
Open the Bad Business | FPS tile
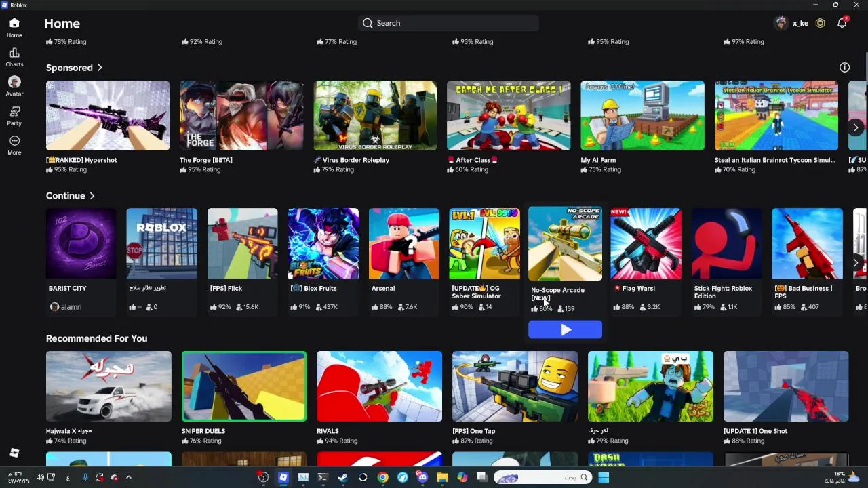pyautogui.click(x=807, y=261)
